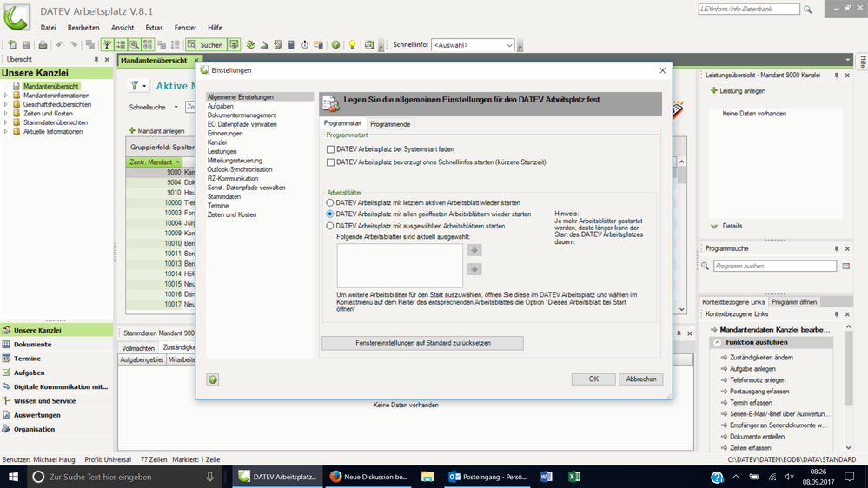Click the help icon in Einstellungen dialog
Image resolution: width=868 pixels, height=488 pixels.
coord(213,379)
